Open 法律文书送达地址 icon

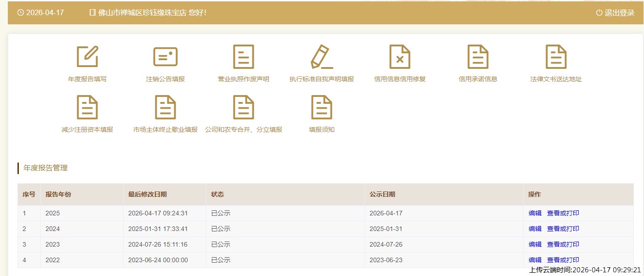(556, 57)
